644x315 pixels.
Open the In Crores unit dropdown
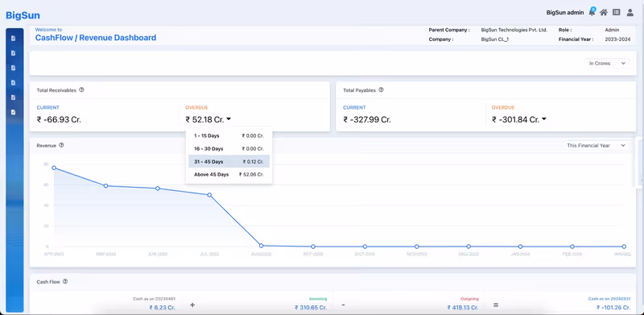[607, 64]
